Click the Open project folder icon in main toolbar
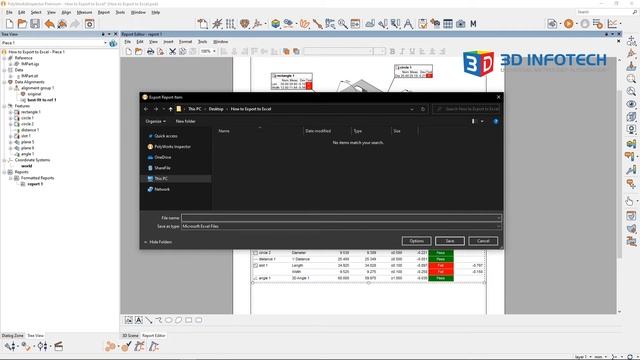 [x=22, y=24]
